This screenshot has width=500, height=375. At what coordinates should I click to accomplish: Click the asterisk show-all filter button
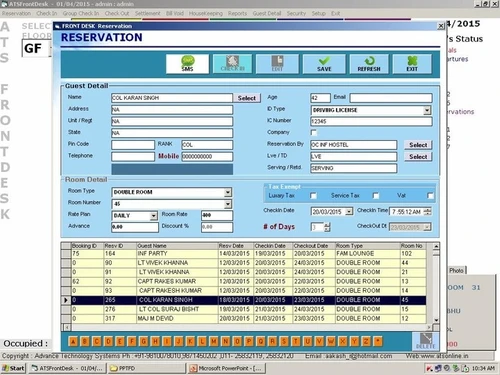(x=378, y=341)
